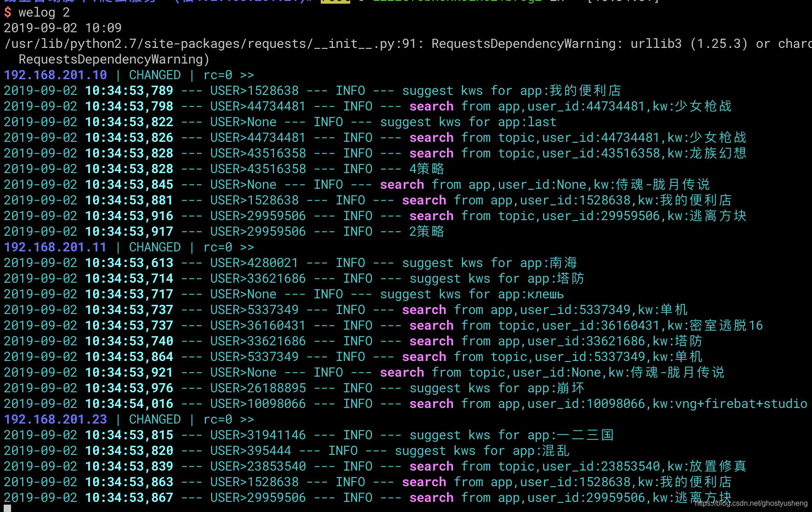Click timestamp 10:34:53,798
The height and width of the screenshot is (512, 812).
129,106
